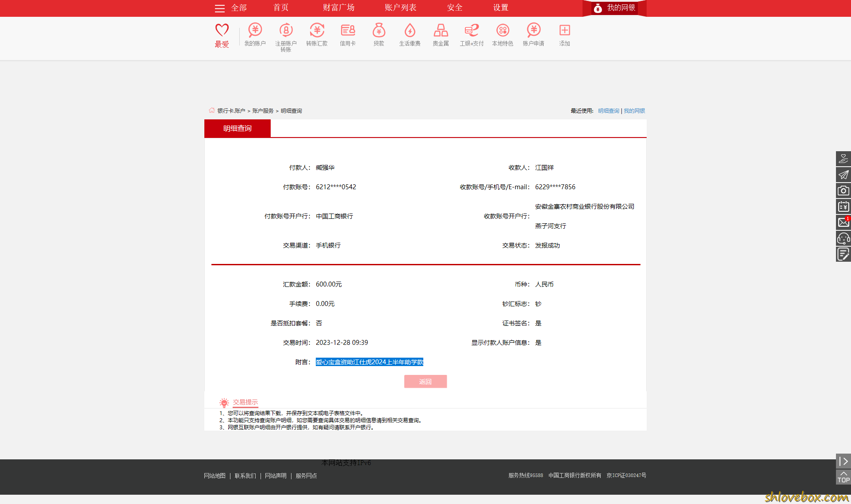Open the 网站声明 footer link
851x504 pixels.
tap(276, 476)
